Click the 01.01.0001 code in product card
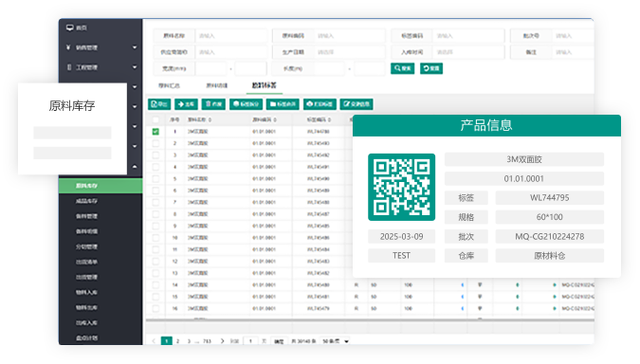Image resolution: width=640 pixels, height=364 pixels. pyautogui.click(x=524, y=179)
